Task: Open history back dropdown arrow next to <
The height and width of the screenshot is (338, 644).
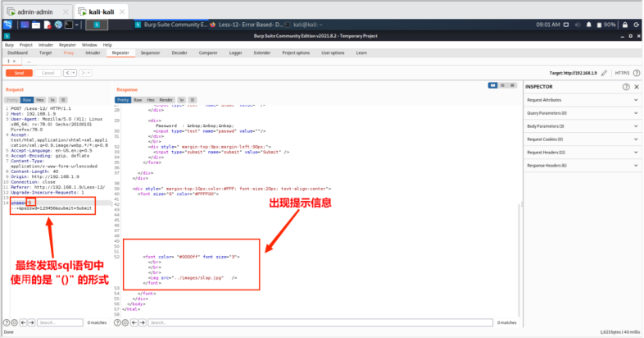Action: tap(74, 73)
